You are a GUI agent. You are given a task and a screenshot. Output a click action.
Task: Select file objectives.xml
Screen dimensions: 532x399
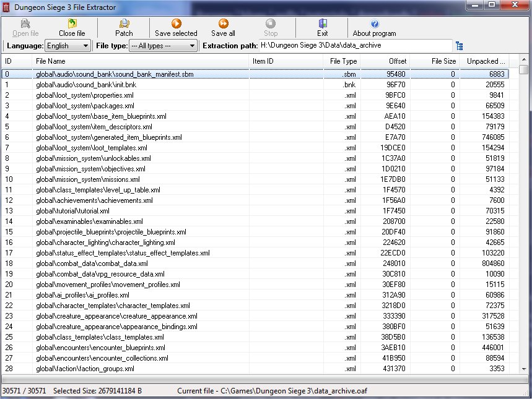(x=255, y=169)
